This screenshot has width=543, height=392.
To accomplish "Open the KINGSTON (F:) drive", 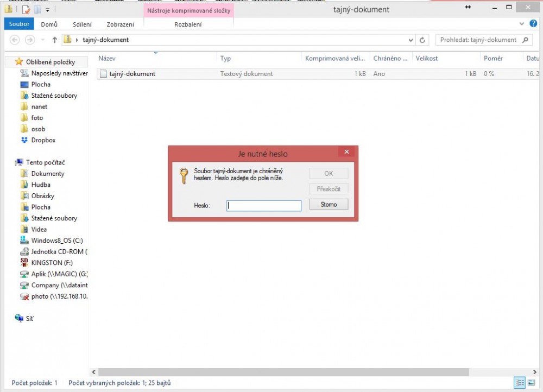I will tap(24, 263).
